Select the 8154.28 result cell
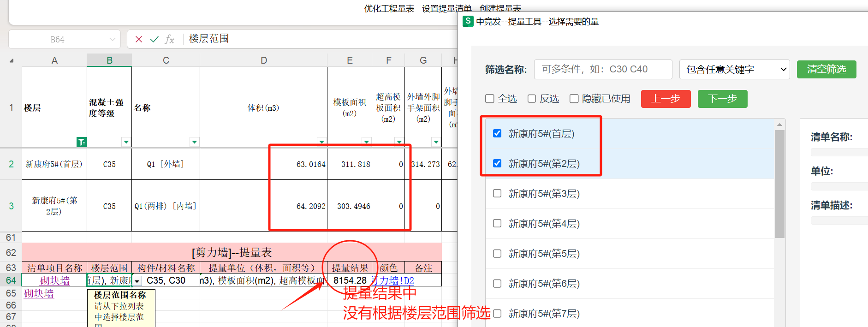The image size is (868, 327). (x=350, y=280)
